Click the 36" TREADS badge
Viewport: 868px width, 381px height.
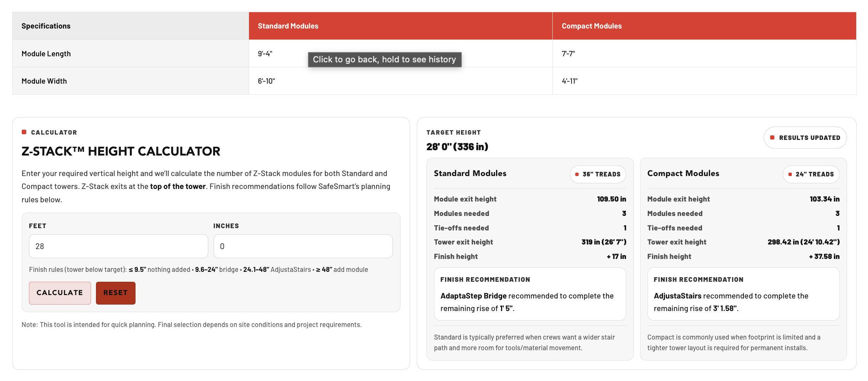[598, 174]
